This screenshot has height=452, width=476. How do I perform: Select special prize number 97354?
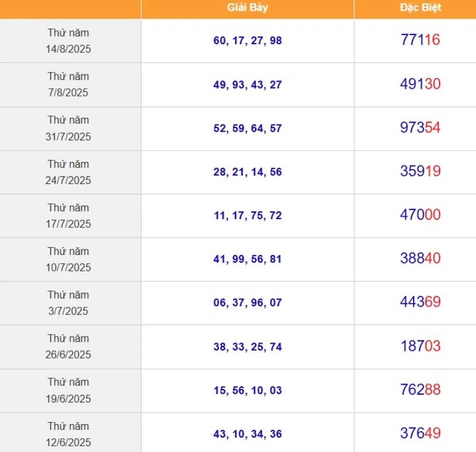(420, 127)
